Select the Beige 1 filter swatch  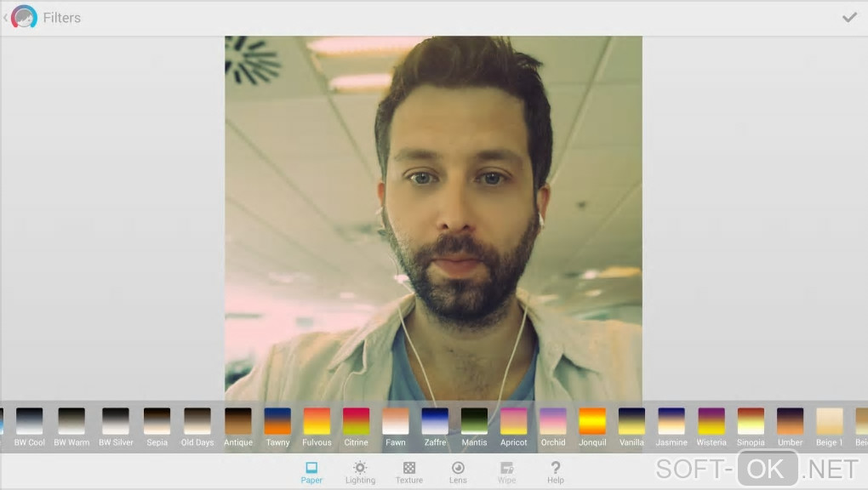[829, 421]
